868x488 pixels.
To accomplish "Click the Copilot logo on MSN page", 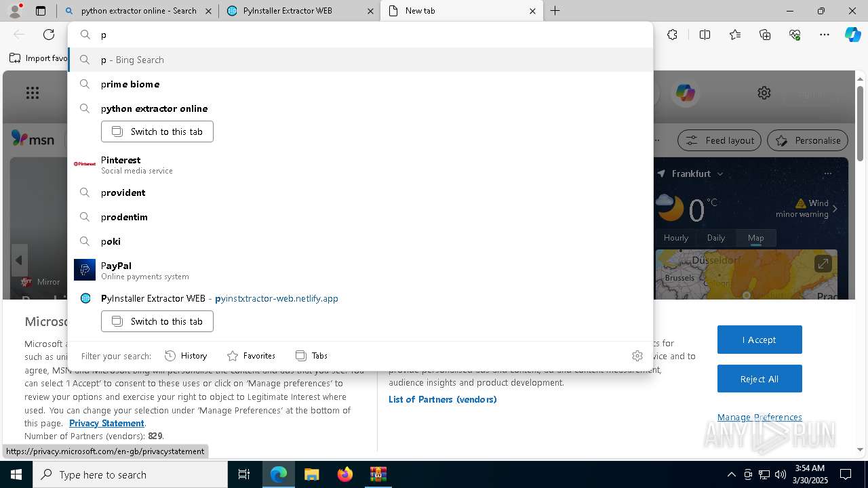I will [x=685, y=93].
